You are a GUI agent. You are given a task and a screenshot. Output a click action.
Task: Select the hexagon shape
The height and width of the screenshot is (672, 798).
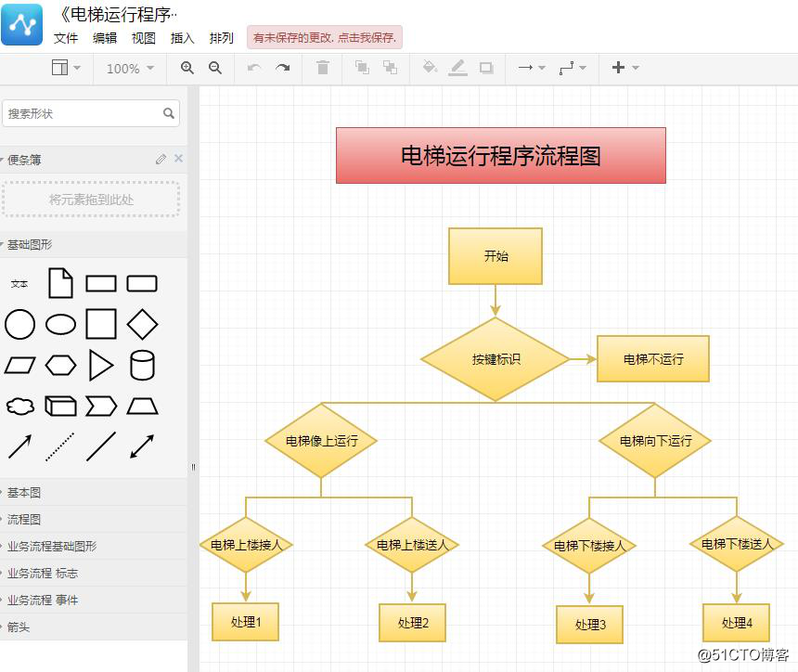(60, 365)
